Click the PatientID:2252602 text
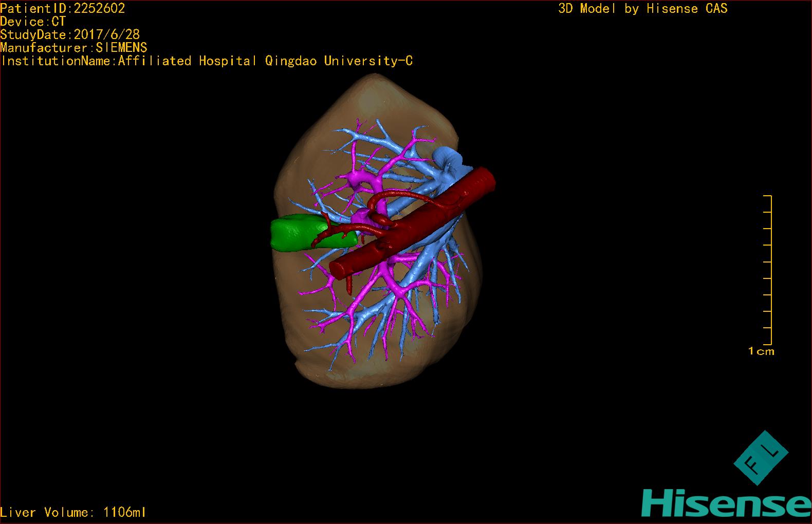 [x=63, y=8]
